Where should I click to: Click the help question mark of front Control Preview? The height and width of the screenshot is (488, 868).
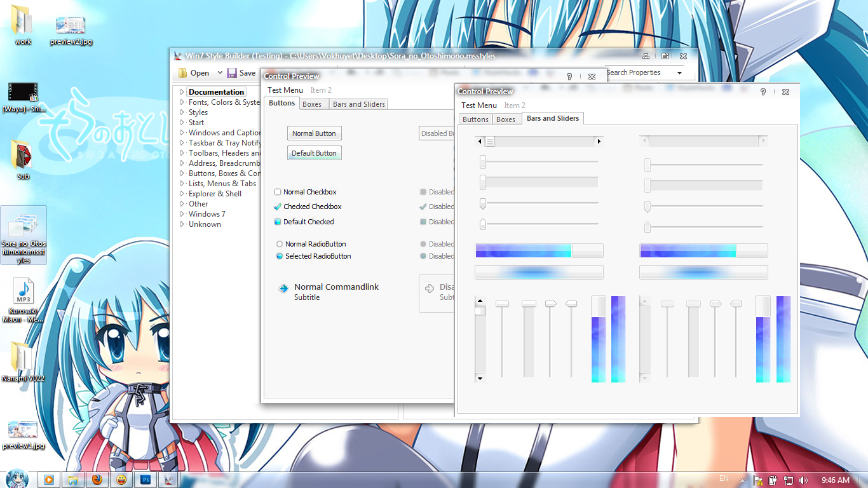tap(763, 92)
